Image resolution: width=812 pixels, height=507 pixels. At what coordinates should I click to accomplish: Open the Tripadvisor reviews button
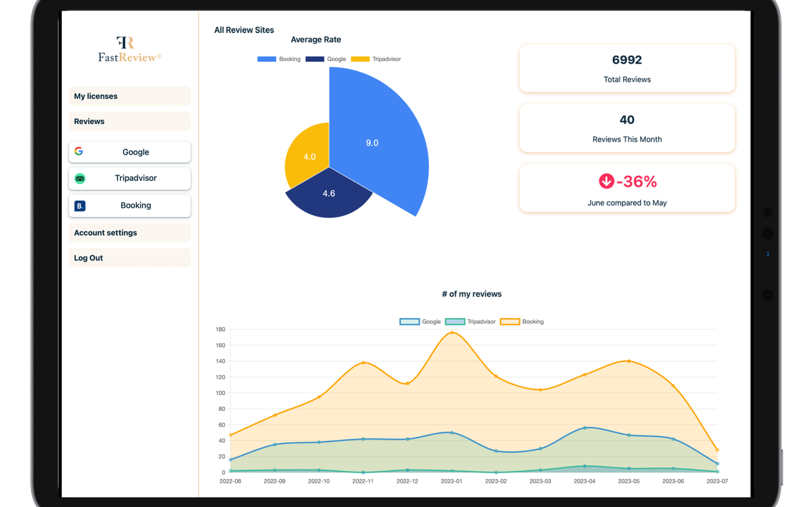click(130, 179)
